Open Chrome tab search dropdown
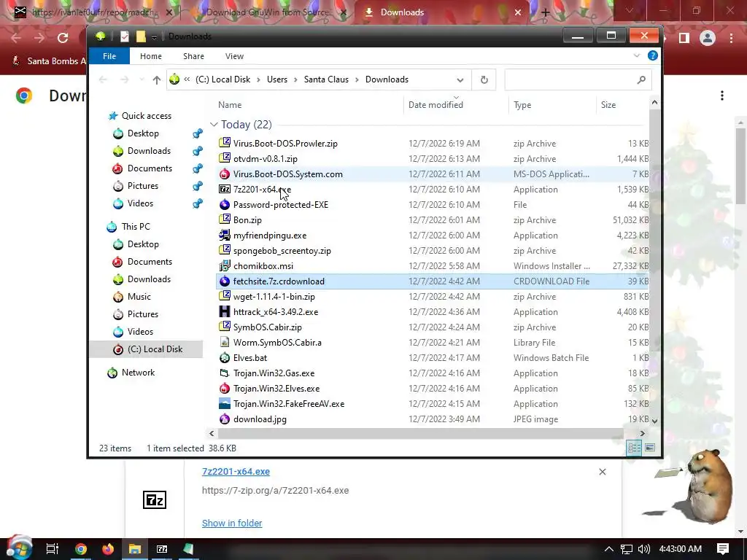The height and width of the screenshot is (560, 747). click(630, 10)
